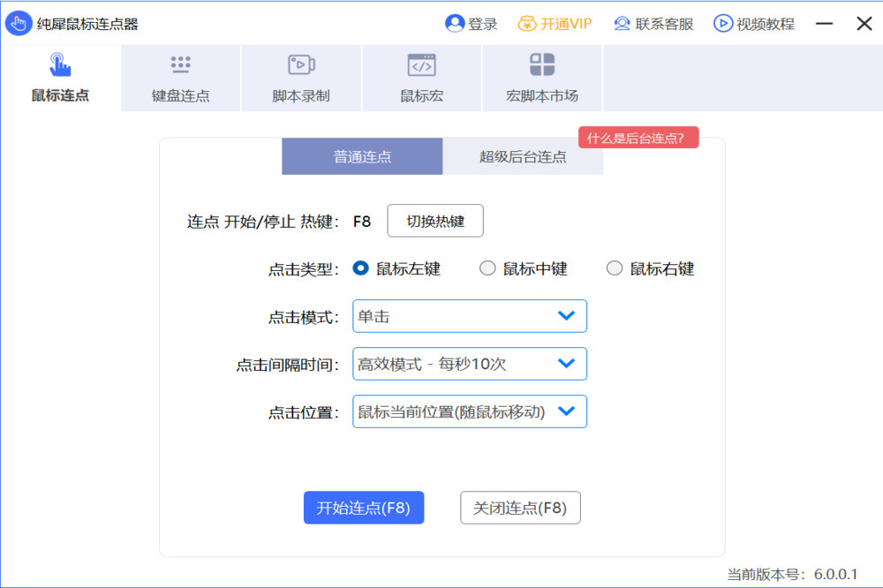This screenshot has width=883, height=588.
Task: Click the 开通VIP badge icon
Action: click(x=527, y=24)
